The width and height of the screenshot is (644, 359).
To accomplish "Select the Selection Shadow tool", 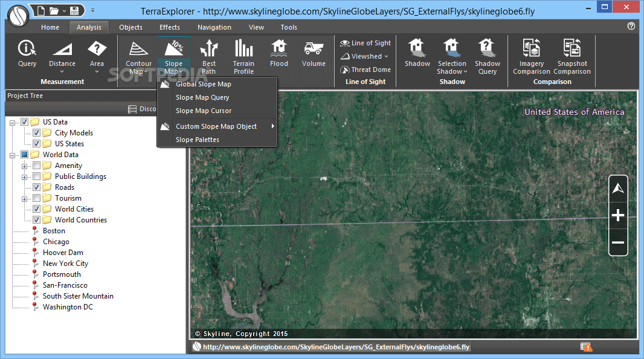I will 452,57.
